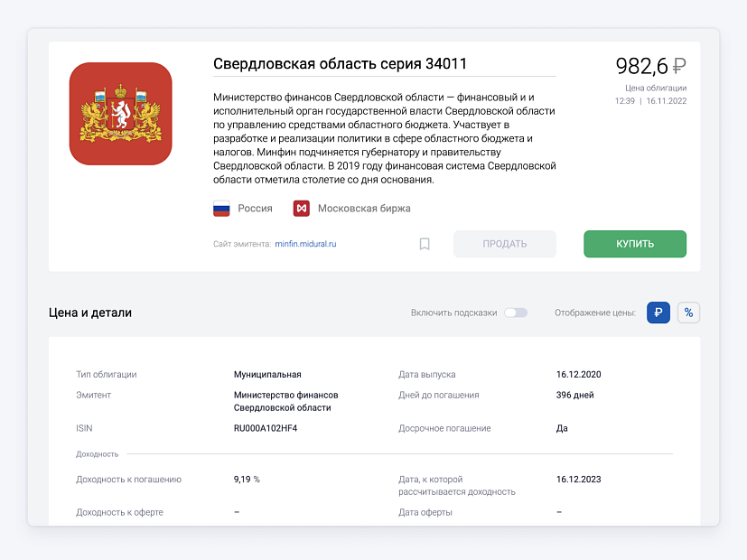Screen dimensions: 747x560
Task: Click the ISIN value RU000A102HF4
Action: (x=266, y=428)
